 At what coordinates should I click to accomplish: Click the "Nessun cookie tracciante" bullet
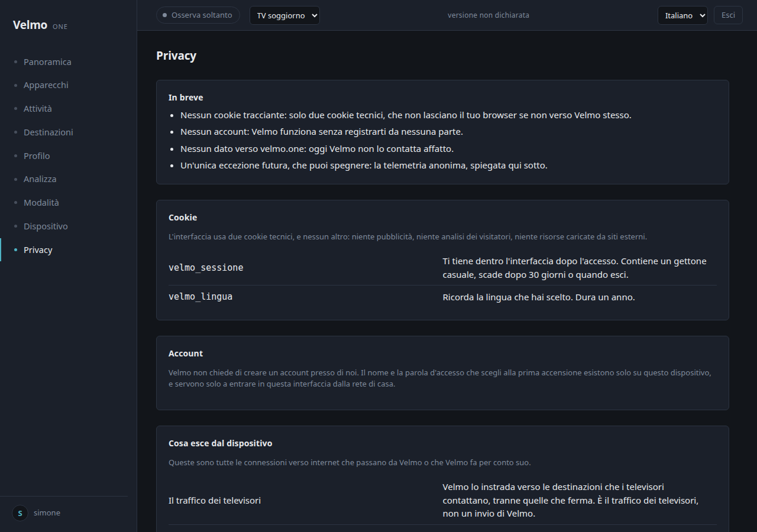406,115
